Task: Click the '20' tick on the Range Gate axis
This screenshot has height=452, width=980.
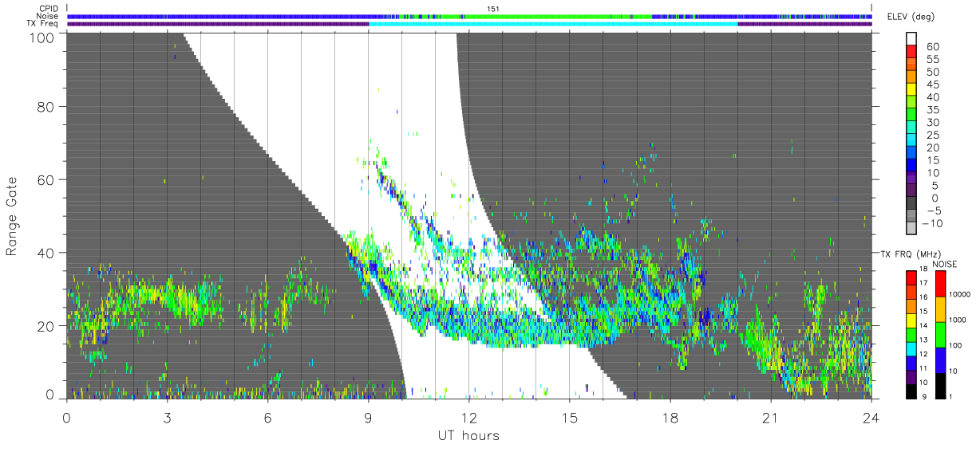Action: coord(45,325)
